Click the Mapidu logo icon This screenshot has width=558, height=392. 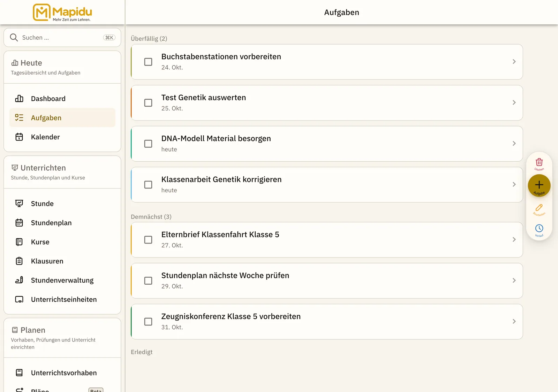[42, 12]
